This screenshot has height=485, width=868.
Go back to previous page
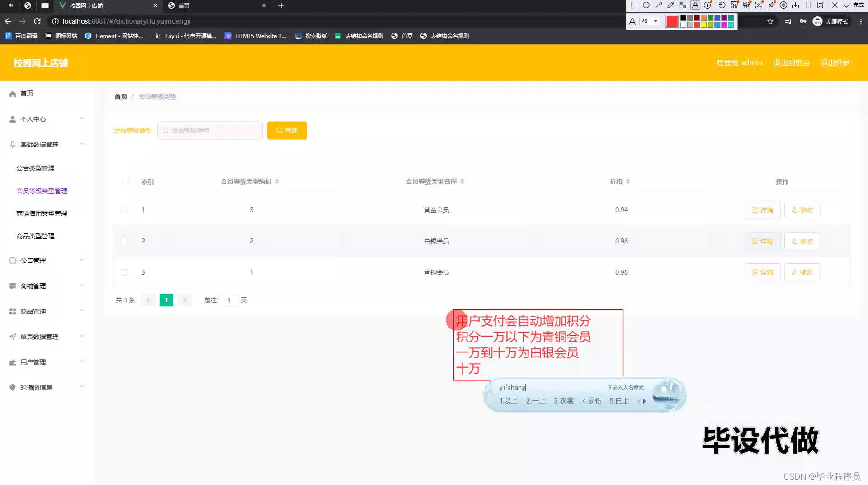8,21
